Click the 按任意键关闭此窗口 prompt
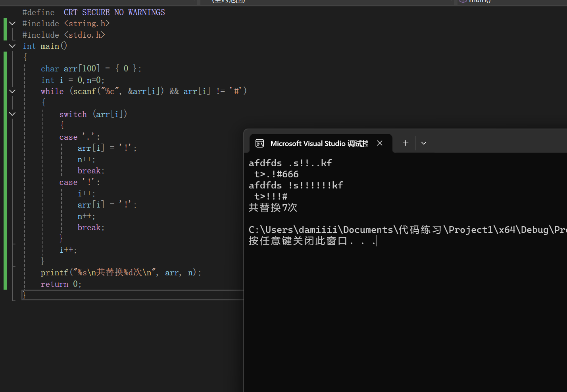The image size is (567, 392). (x=312, y=241)
